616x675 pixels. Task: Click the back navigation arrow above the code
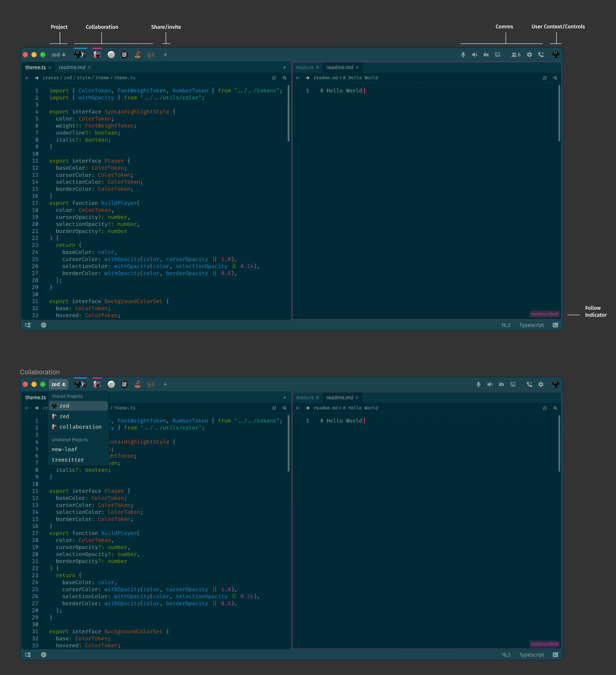click(27, 78)
